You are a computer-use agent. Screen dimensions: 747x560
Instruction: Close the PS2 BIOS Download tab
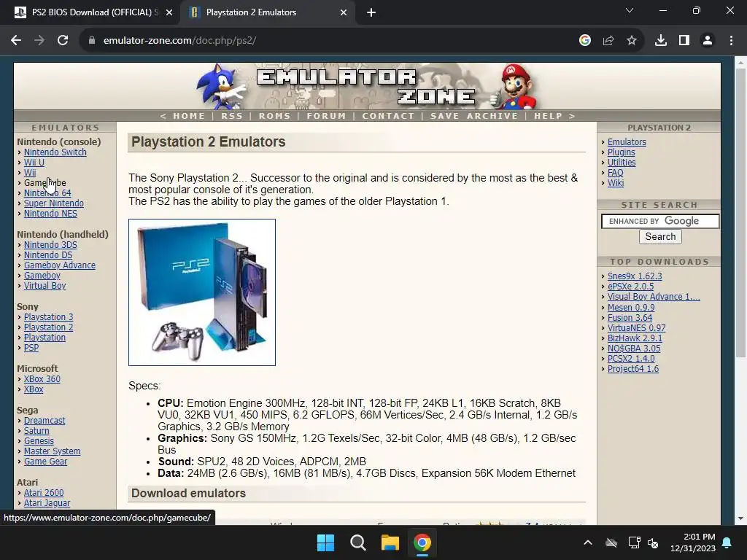click(x=169, y=13)
